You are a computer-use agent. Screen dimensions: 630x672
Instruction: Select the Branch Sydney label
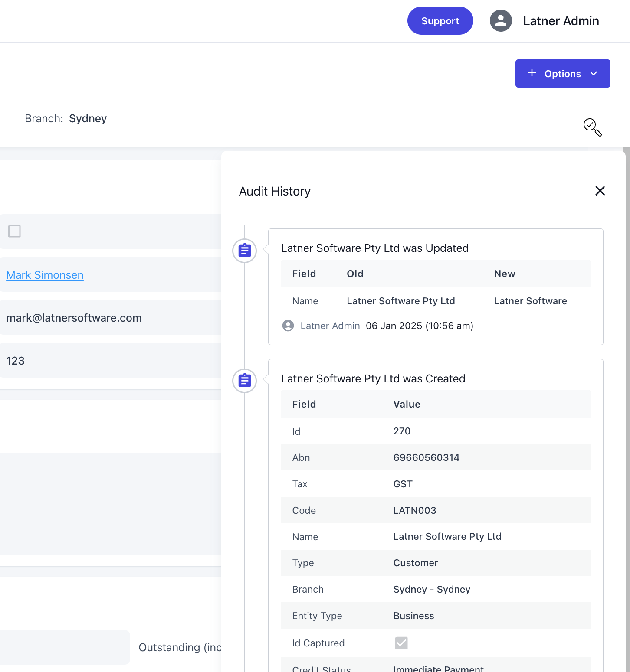66,118
